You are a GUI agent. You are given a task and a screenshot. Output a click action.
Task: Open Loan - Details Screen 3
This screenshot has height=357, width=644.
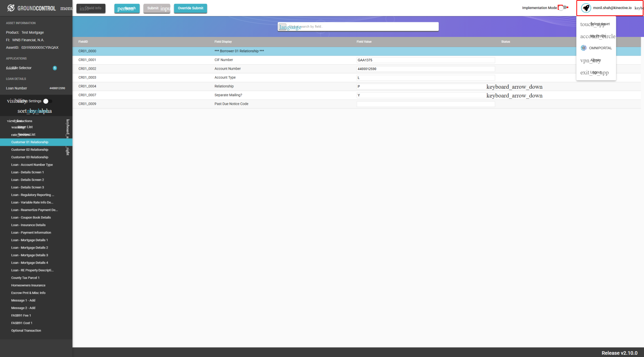tap(27, 187)
